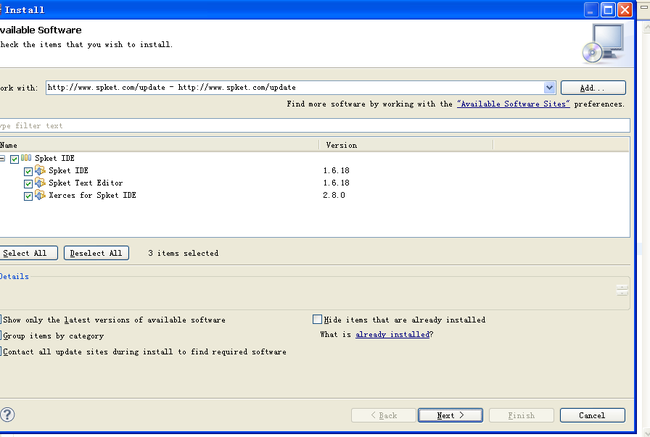
Task: Click the Spket Text Editor feature icon
Action: [x=40, y=182]
